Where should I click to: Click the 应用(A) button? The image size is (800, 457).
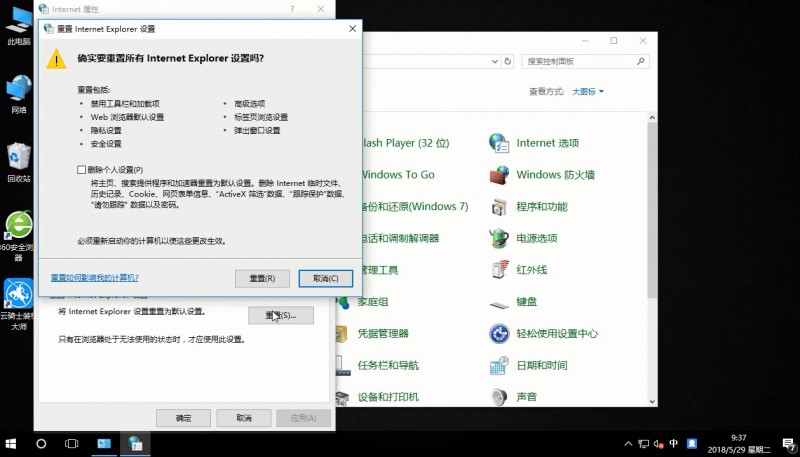pyautogui.click(x=303, y=418)
